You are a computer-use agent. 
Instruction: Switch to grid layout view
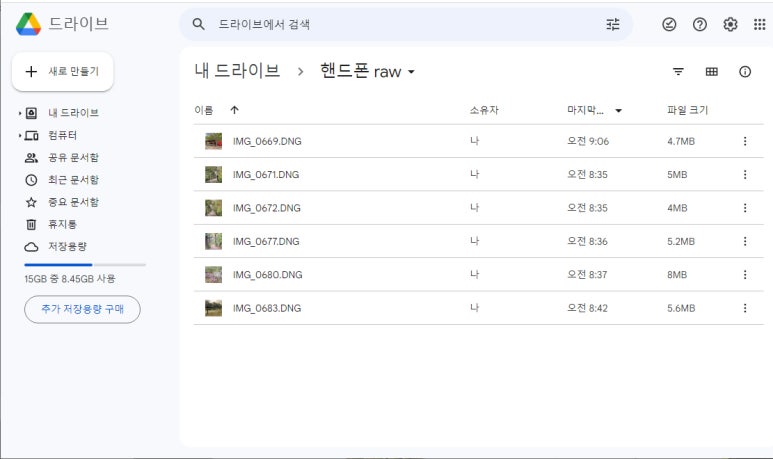coord(711,72)
